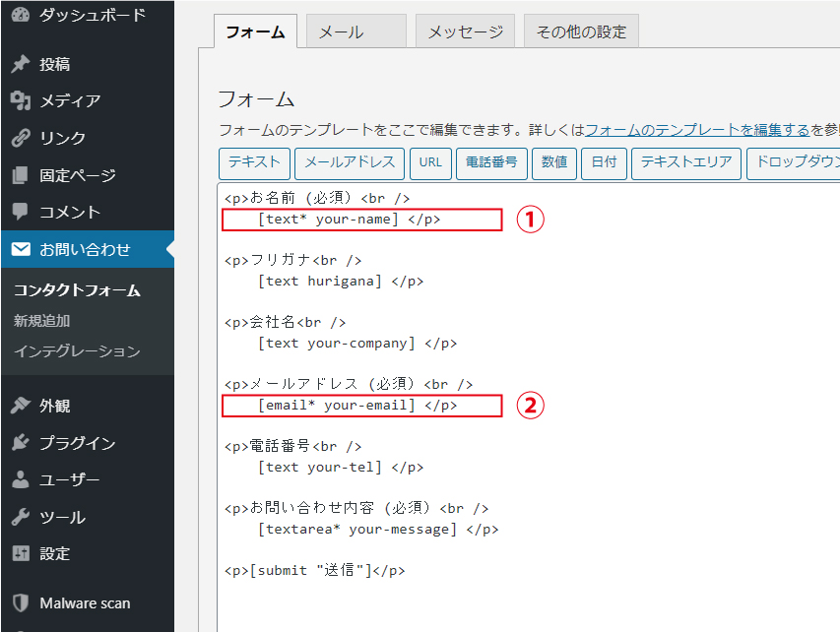Click the wrench Tools icon
The image size is (840, 632).
click(x=20, y=518)
